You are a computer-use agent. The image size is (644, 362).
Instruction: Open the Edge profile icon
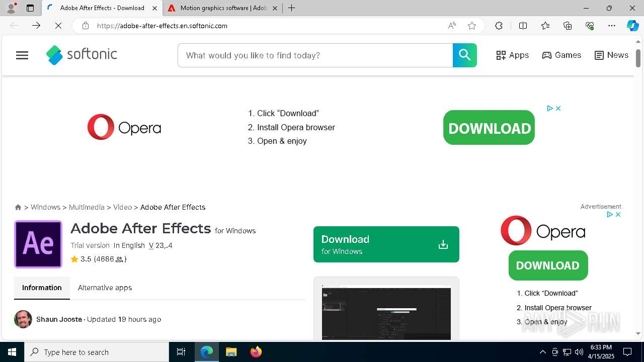click(x=11, y=8)
